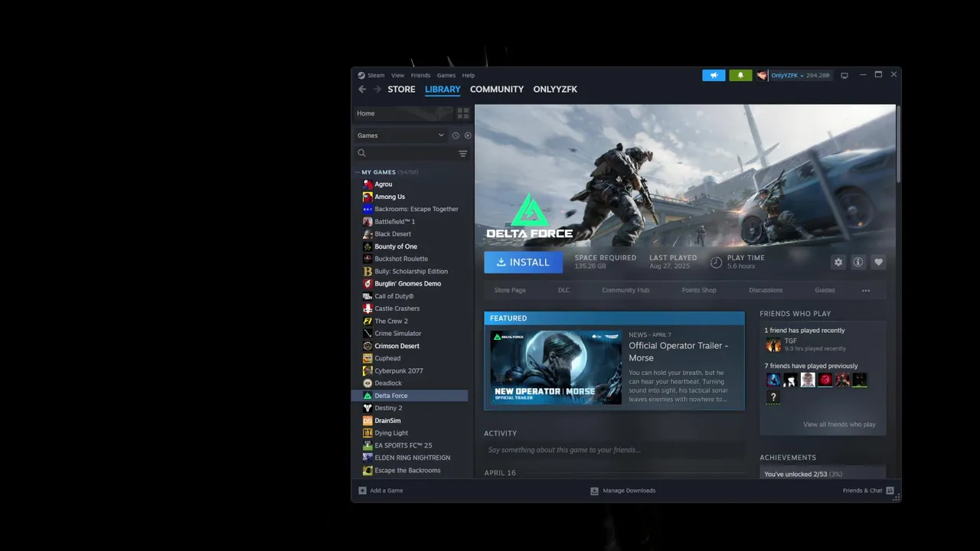Open the DLC link
The height and width of the screenshot is (551, 980).
563,291
